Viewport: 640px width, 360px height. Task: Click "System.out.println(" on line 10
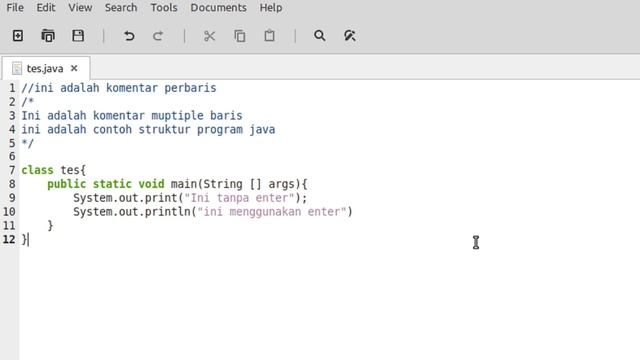click(x=135, y=212)
